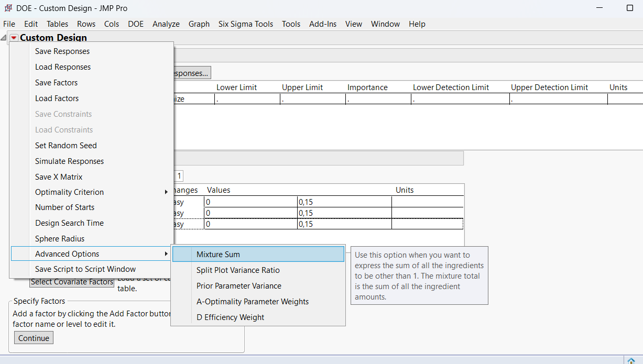Click Set Random Seed
Image resolution: width=643 pixels, height=364 pixels.
tap(66, 146)
